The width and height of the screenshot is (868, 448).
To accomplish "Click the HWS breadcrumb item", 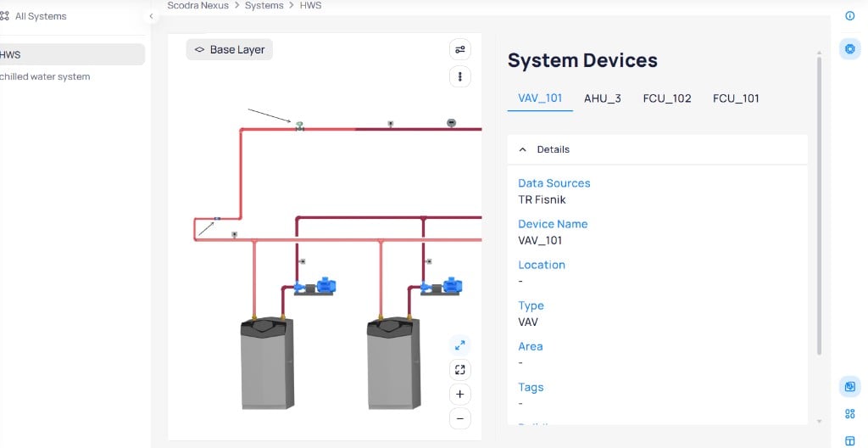I will click(310, 6).
